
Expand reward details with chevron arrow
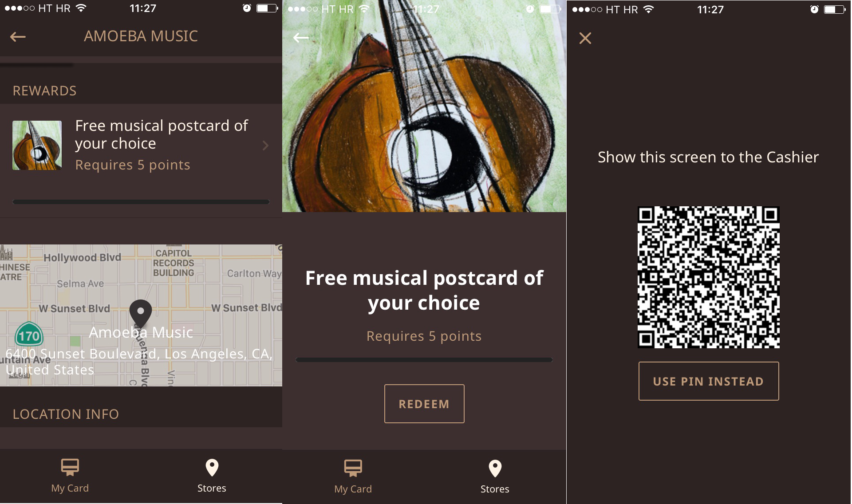tap(265, 146)
